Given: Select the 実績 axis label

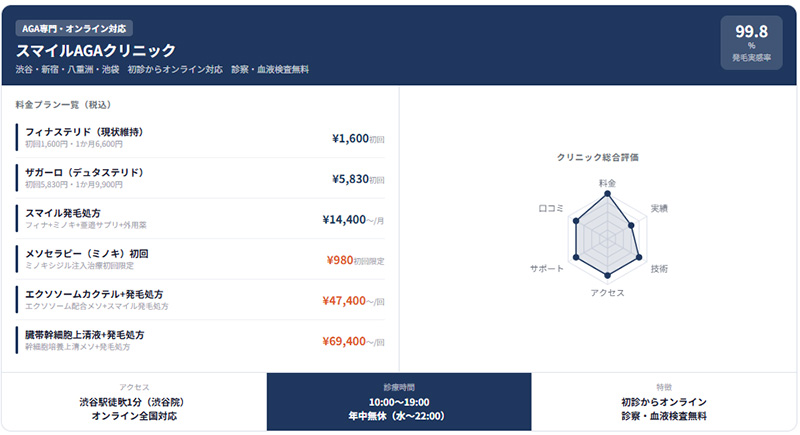Looking at the screenshot, I should pyautogui.click(x=659, y=208).
